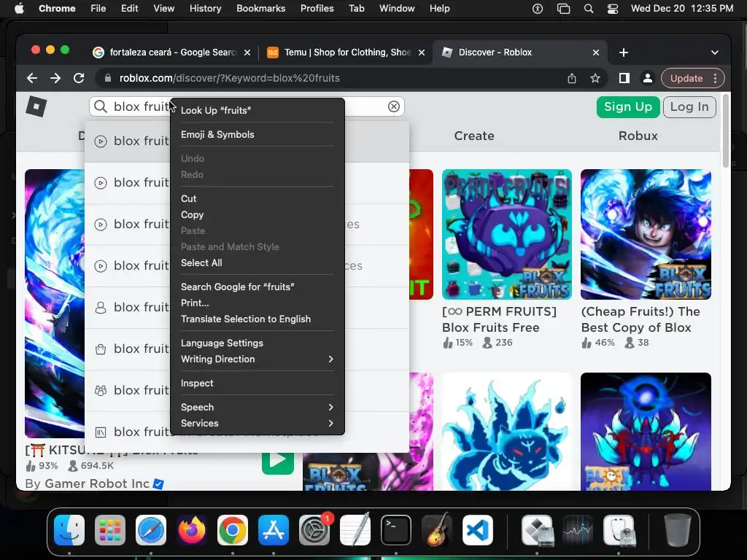Select Cut from the context menu

point(258,198)
